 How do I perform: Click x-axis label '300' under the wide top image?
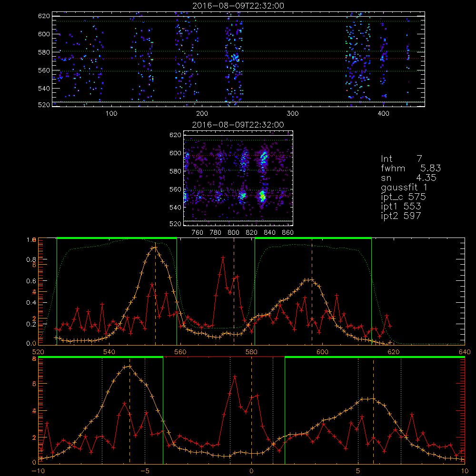[293, 114]
